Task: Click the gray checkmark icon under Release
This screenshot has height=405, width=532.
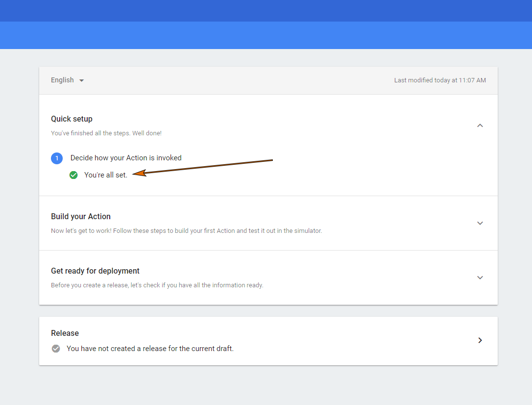Action: [56, 349]
